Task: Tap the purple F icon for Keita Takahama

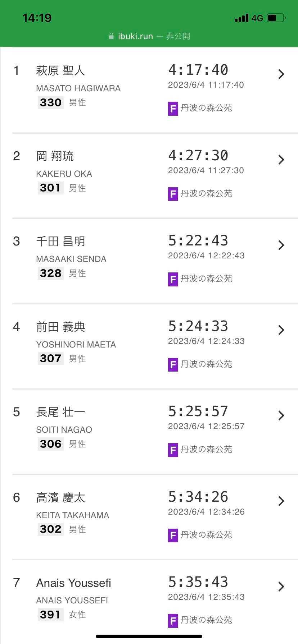Action: pyautogui.click(x=173, y=535)
